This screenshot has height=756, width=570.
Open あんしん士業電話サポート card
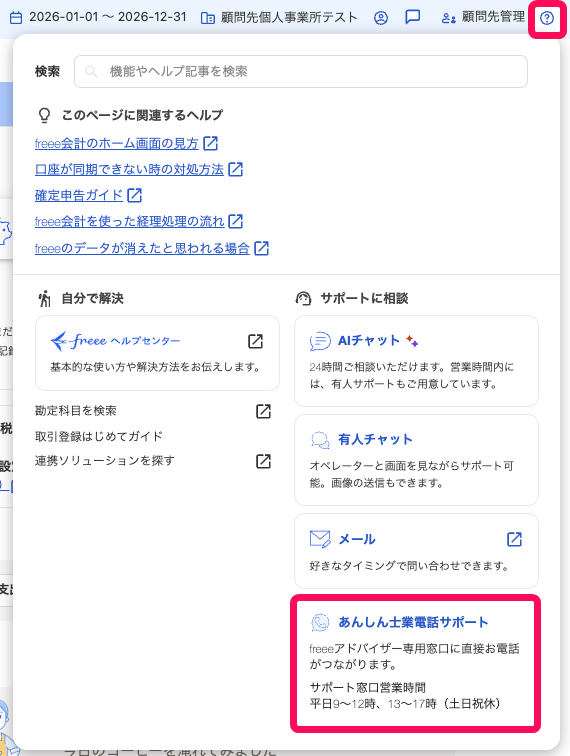[x=416, y=663]
